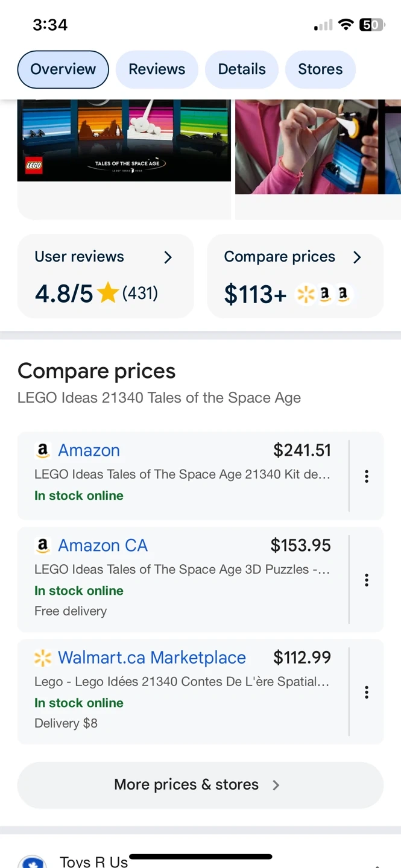
Task: Open the Reviews tab
Action: 157,69
